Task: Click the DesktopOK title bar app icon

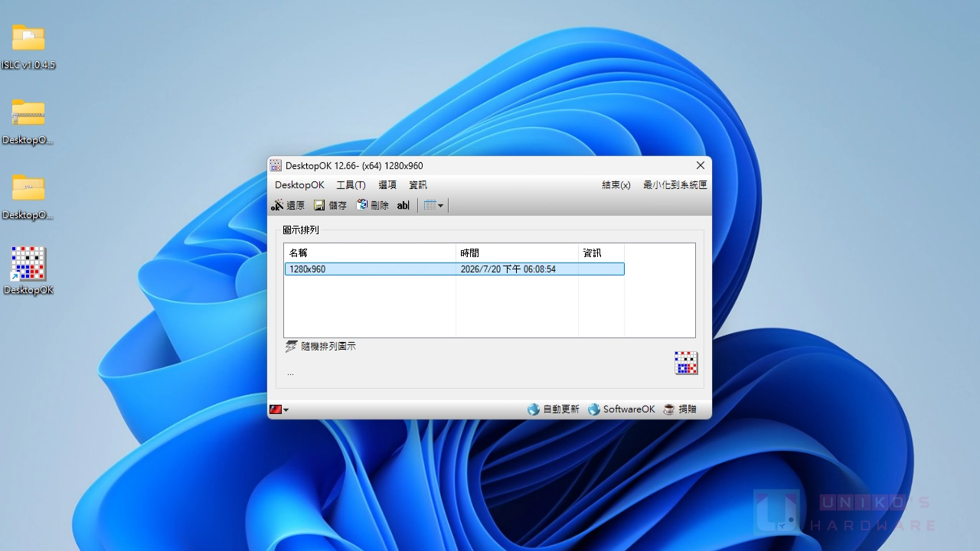Action: [x=276, y=165]
